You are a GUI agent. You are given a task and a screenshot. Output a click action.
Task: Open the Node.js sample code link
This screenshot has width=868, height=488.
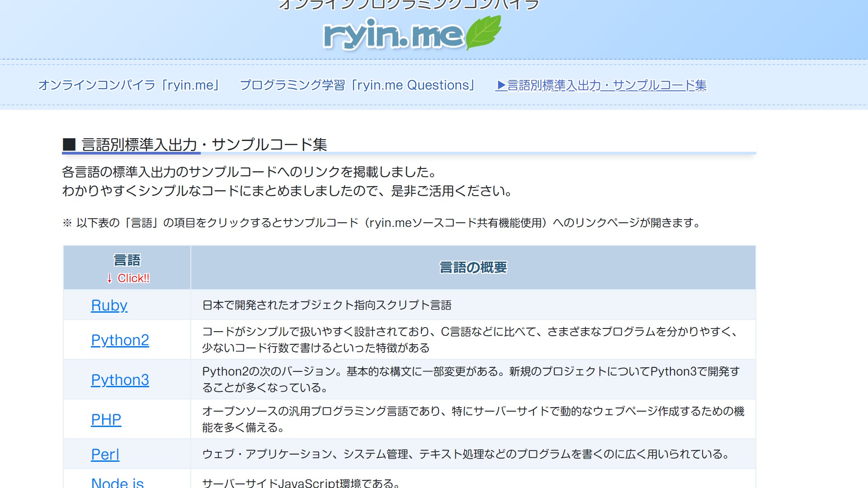pyautogui.click(x=117, y=483)
